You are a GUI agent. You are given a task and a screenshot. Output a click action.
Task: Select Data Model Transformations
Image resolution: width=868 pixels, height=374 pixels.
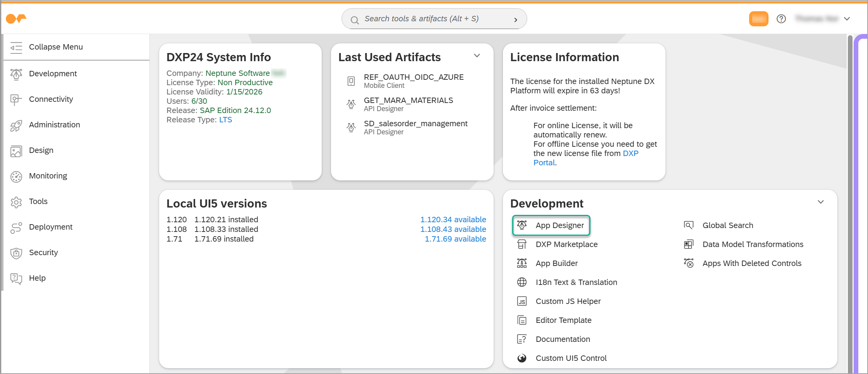click(x=753, y=244)
